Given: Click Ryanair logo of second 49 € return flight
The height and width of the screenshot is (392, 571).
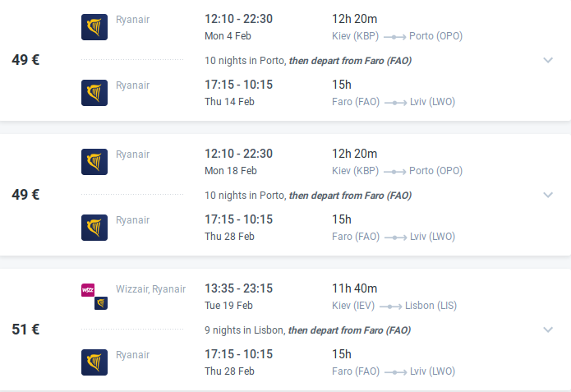Looking at the screenshot, I should click(x=94, y=228).
